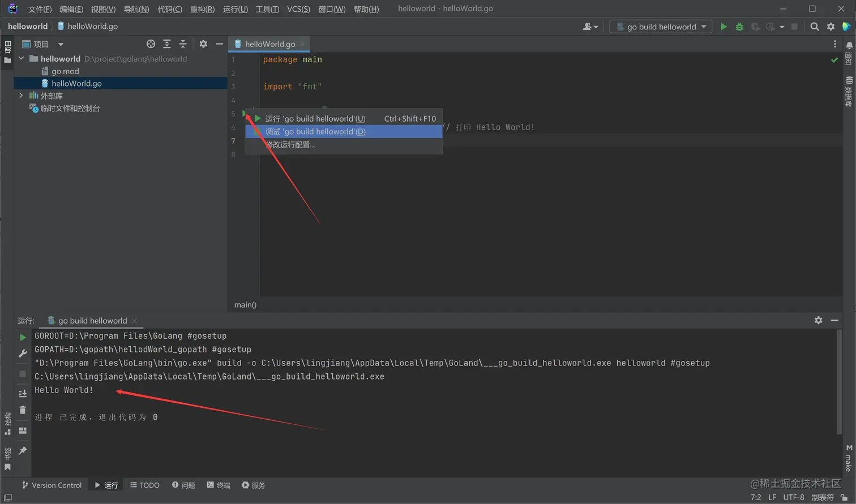Select 运行 'go build helloworld' context item
The width and height of the screenshot is (856, 504).
(x=344, y=118)
